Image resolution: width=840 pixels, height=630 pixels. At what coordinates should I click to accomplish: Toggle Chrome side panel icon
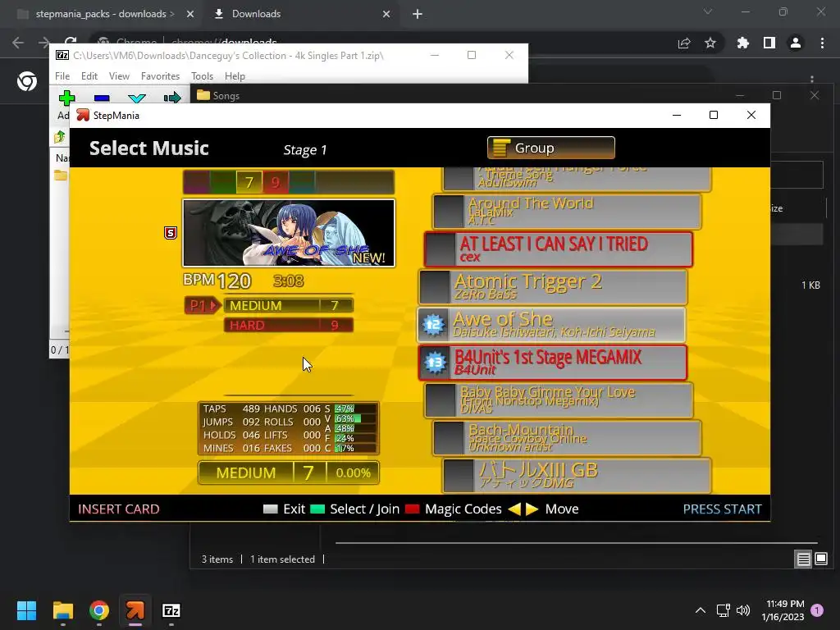point(769,43)
